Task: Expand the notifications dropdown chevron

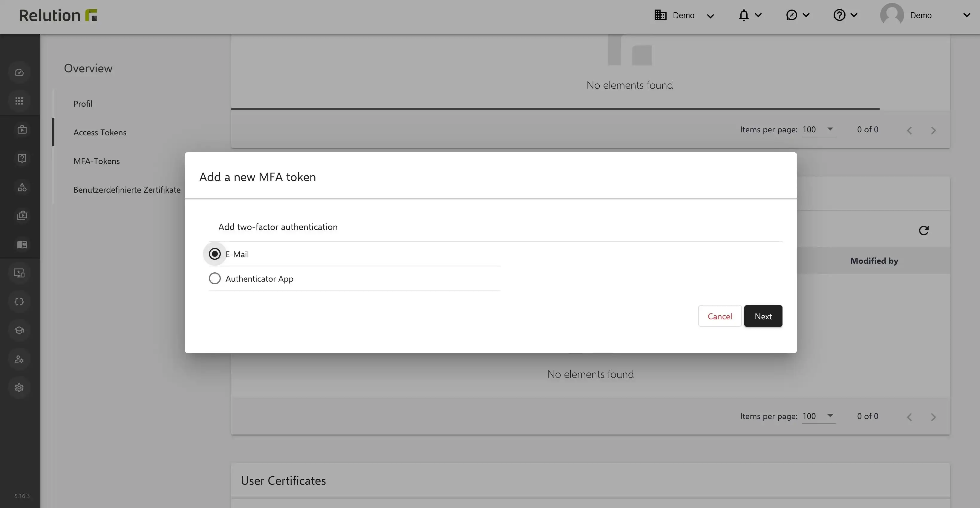Action: (758, 15)
